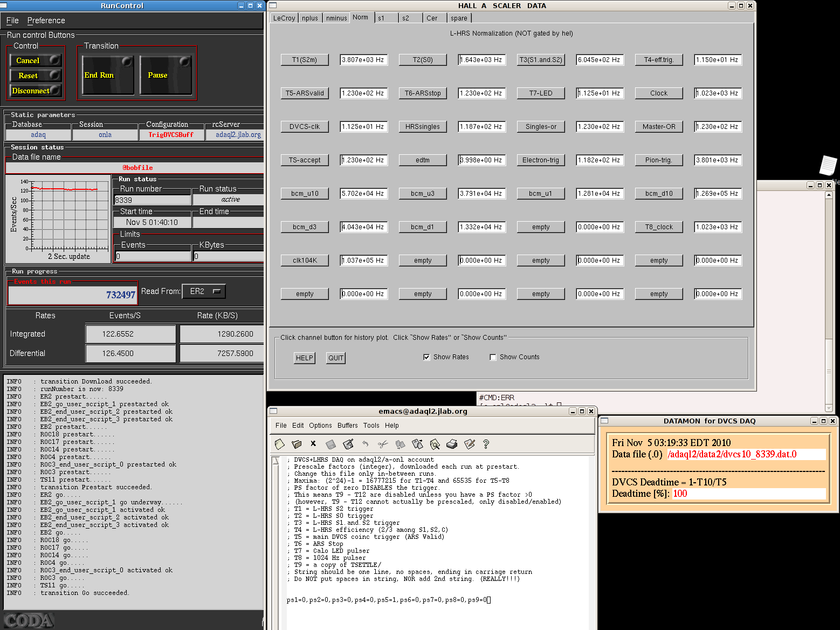Viewport: 840px width, 630px height.
Task: Open the RunControl File menu
Action: 12,20
